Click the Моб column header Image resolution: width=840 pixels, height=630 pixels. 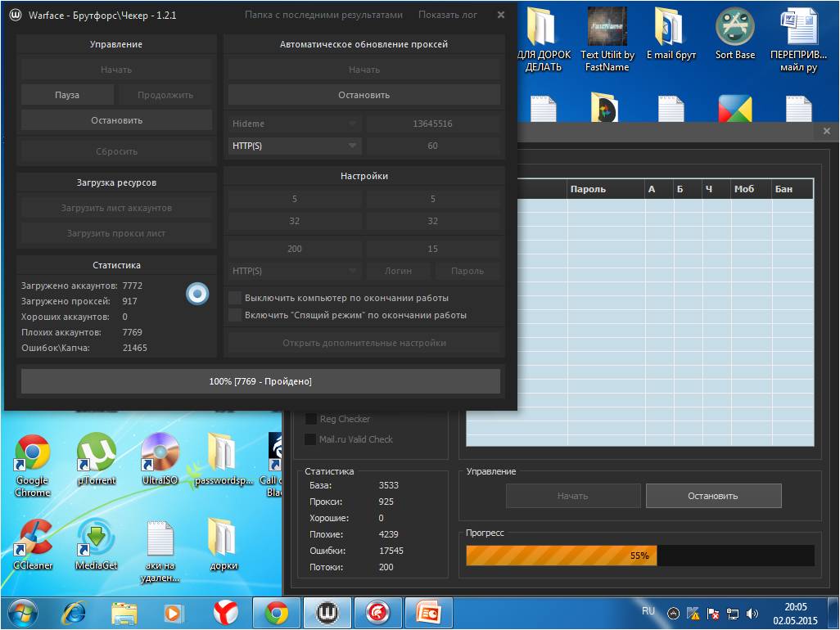[x=752, y=189]
